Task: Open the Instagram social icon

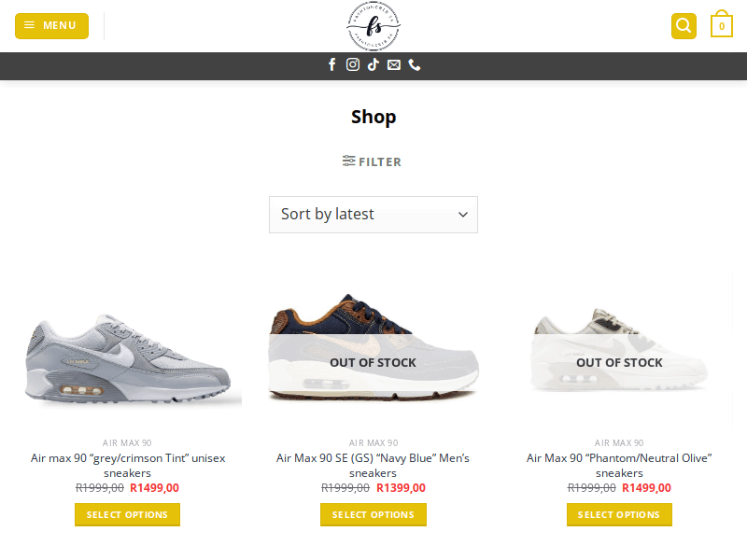Action: [353, 64]
